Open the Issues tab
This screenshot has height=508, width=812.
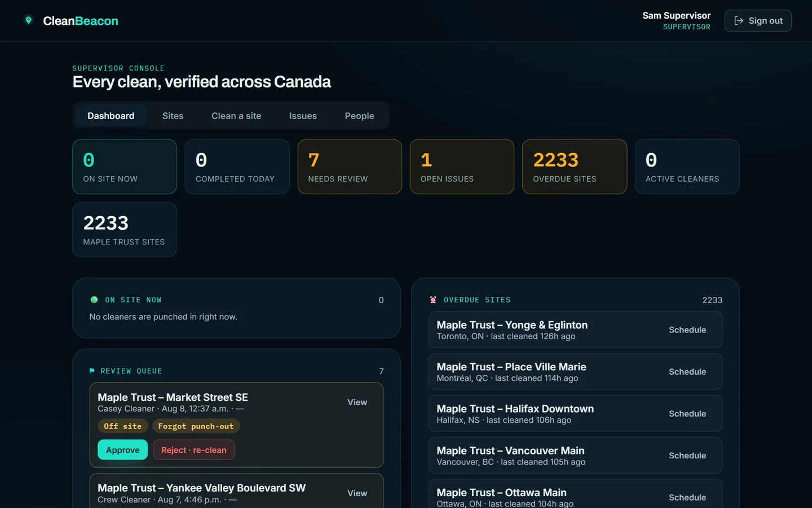[303, 116]
